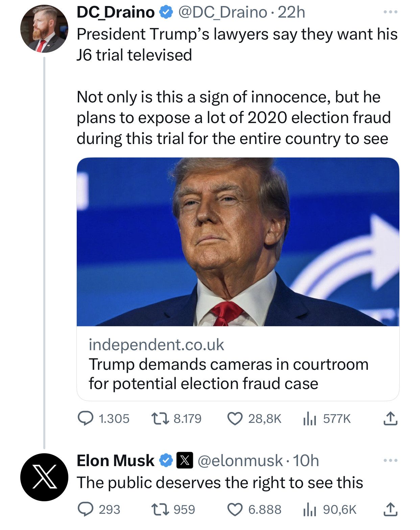420x530 pixels.
Task: Like DC_Draino's post
Action: click(235, 418)
